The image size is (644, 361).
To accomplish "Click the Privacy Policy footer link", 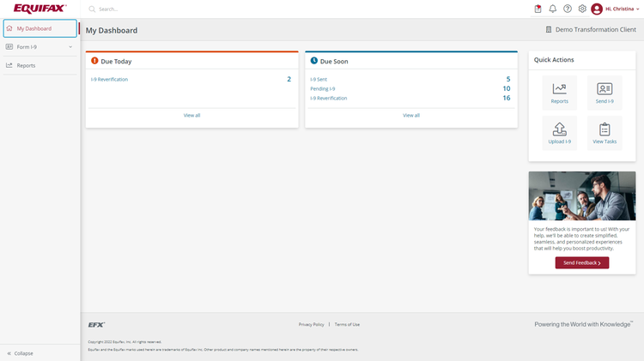I will (311, 324).
